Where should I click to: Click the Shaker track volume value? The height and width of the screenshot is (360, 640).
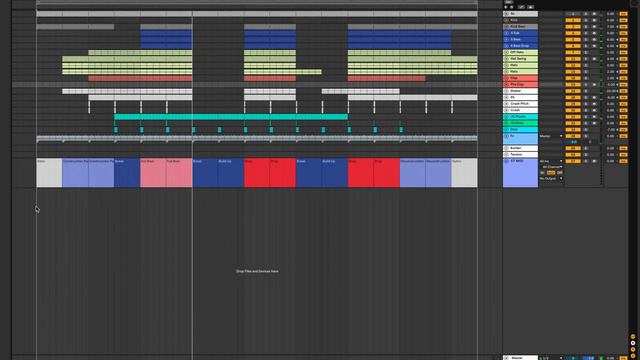pos(611,91)
